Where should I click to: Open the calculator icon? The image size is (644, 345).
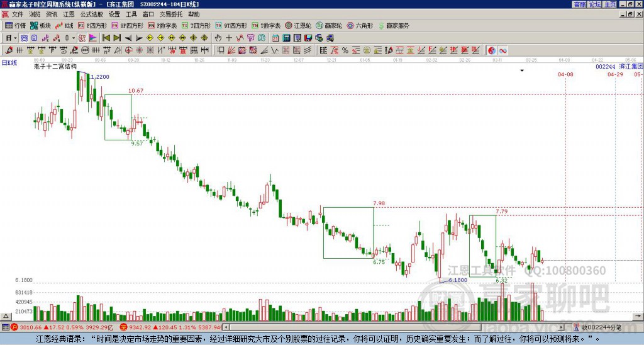tap(287, 38)
